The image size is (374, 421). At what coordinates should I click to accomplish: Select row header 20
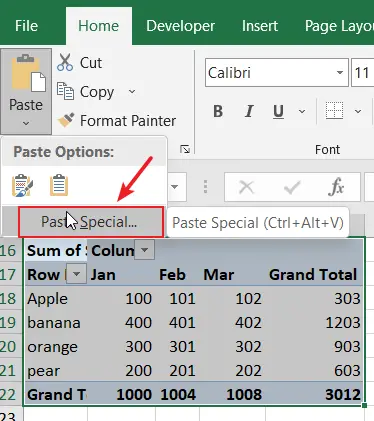(10, 347)
